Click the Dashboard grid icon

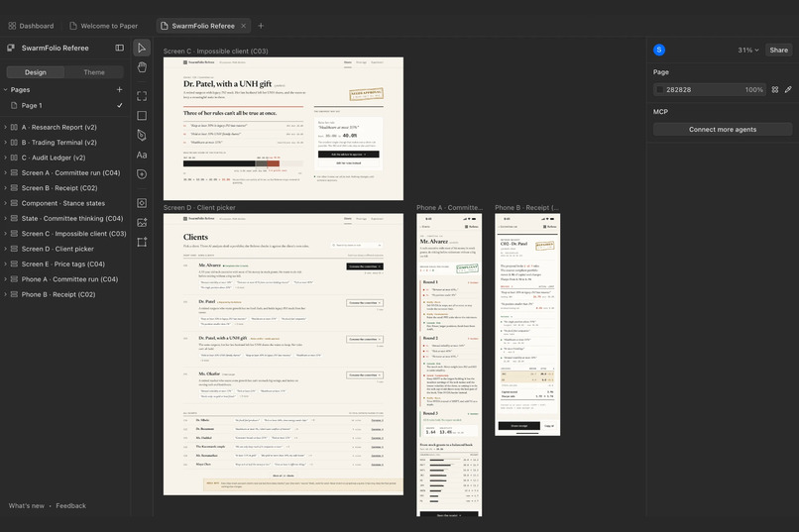12,26
